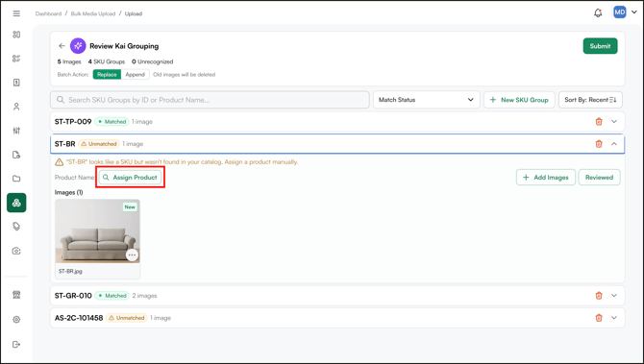Open notifications bell icon
The height and width of the screenshot is (364, 644).
[598, 12]
